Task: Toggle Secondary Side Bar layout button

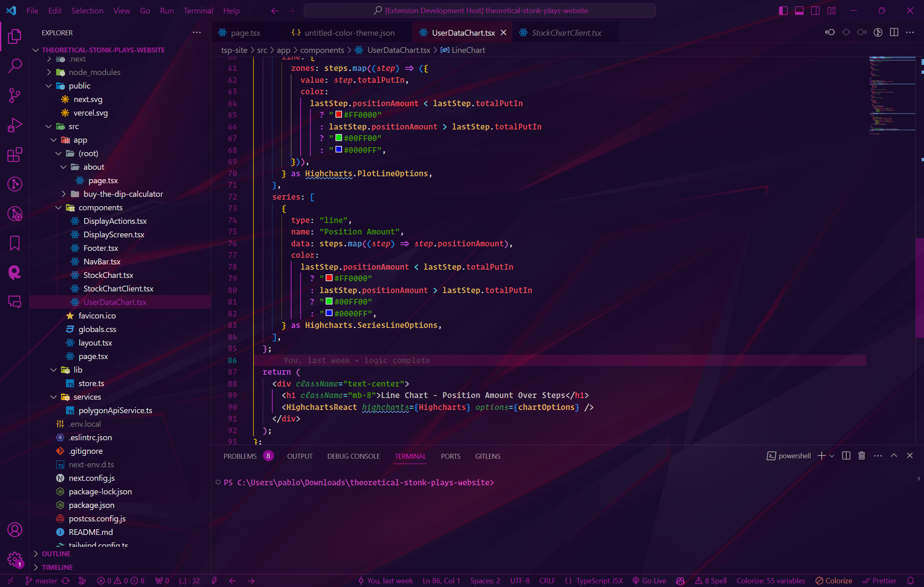Action: 815,11
